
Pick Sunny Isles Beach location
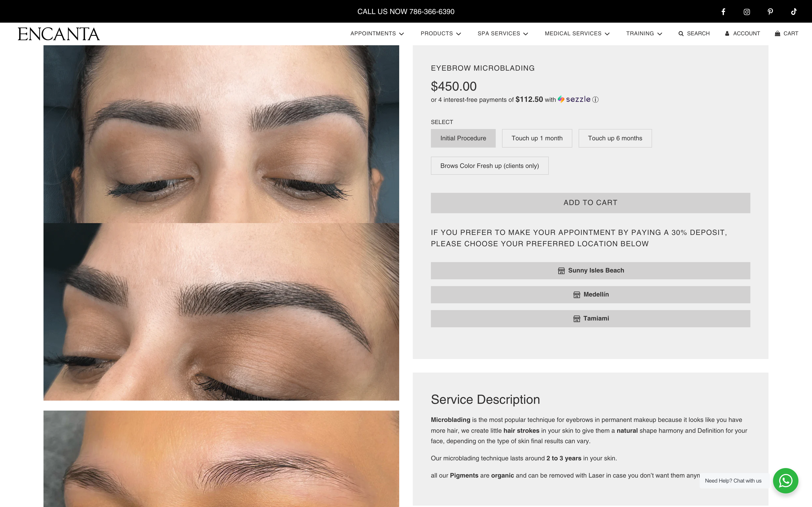590,270
